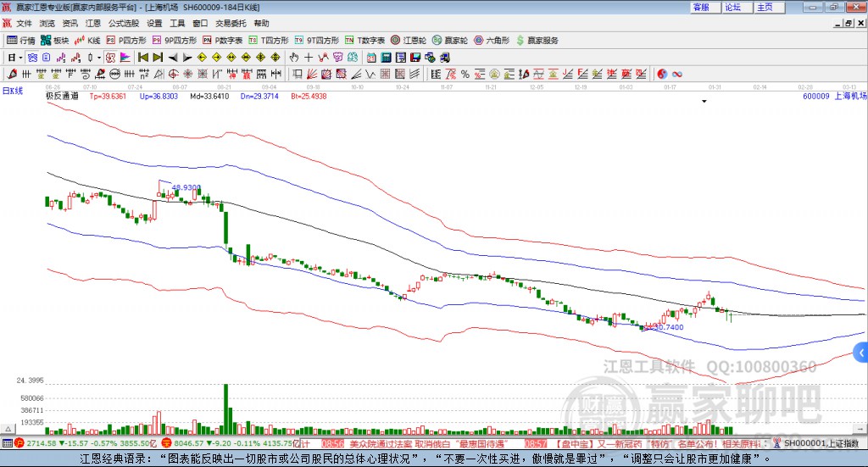Open the 交易委托 menu
Viewport: 868px width, 467px height.
[x=231, y=23]
